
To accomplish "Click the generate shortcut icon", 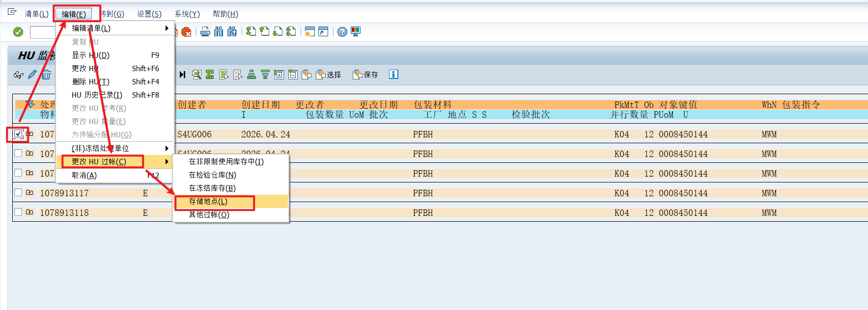I will click(x=323, y=32).
